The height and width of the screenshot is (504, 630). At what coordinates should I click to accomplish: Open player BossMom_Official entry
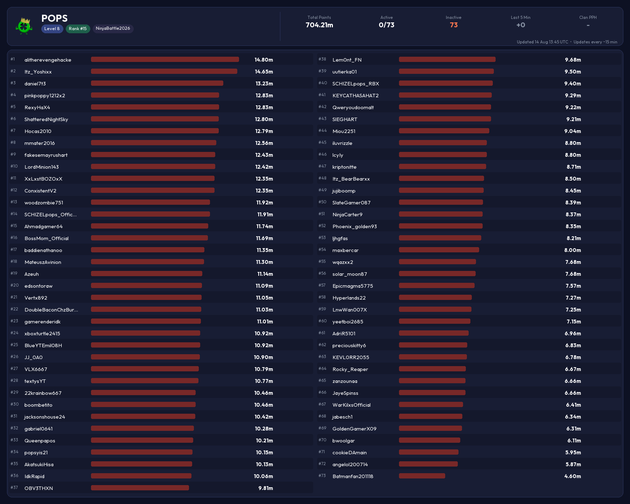[x=161, y=238]
